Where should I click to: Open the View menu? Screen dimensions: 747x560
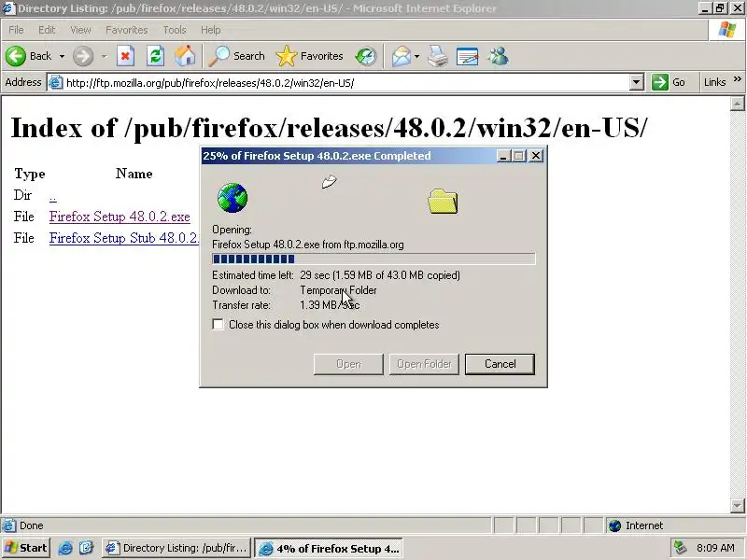(x=80, y=30)
